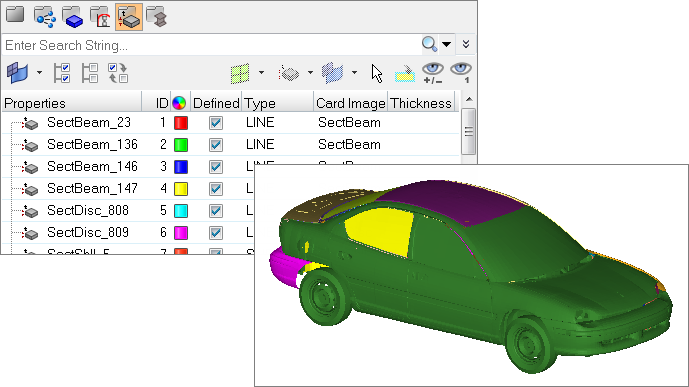Uncheck the Defined checkbox for SectDisc_809
Image resolution: width=689 pixels, height=387 pixels.
tap(216, 232)
